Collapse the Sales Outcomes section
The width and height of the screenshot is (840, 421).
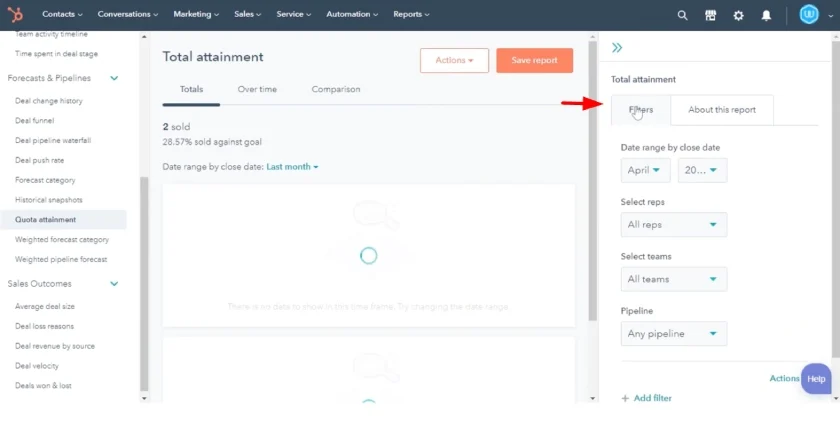point(114,284)
